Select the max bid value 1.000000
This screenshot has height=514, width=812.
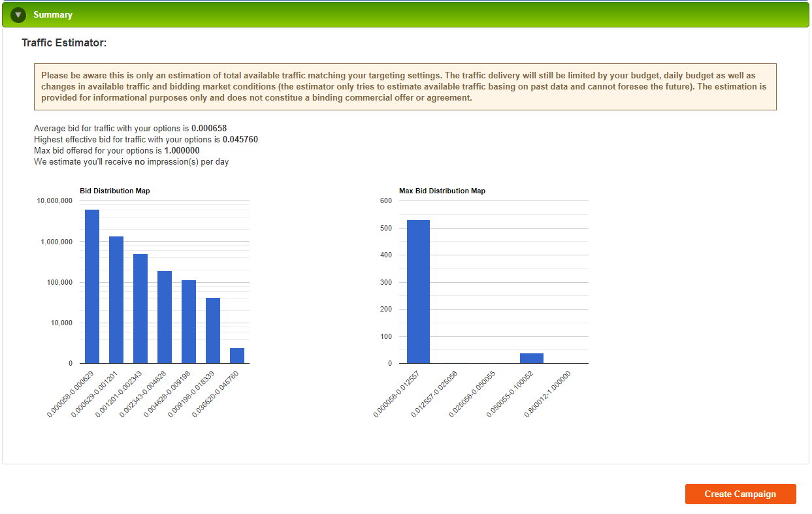182,151
